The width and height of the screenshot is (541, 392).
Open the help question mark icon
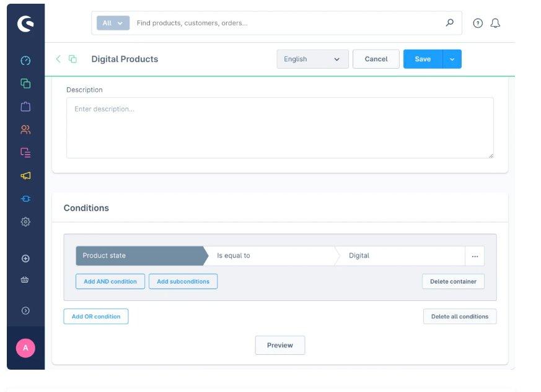(x=478, y=23)
